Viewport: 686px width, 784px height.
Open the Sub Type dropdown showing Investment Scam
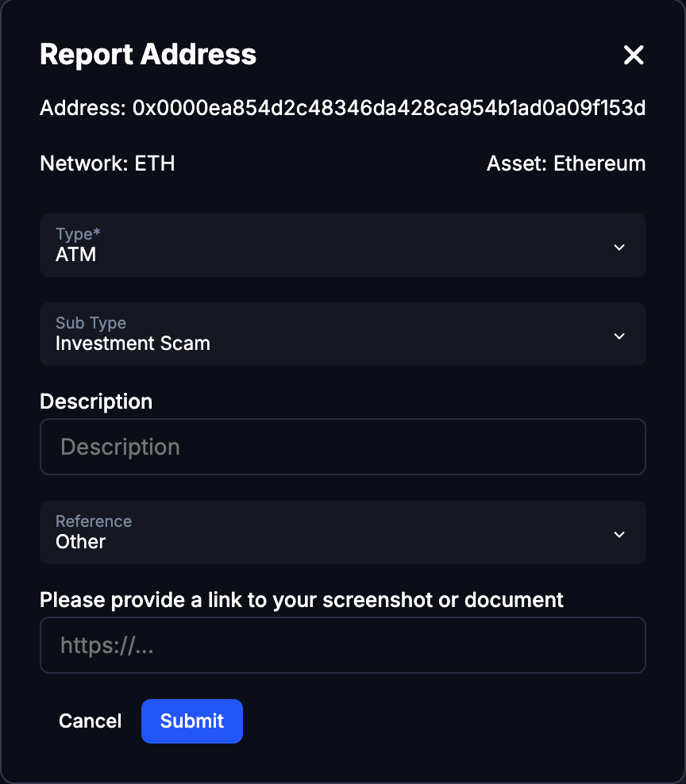[x=343, y=334]
